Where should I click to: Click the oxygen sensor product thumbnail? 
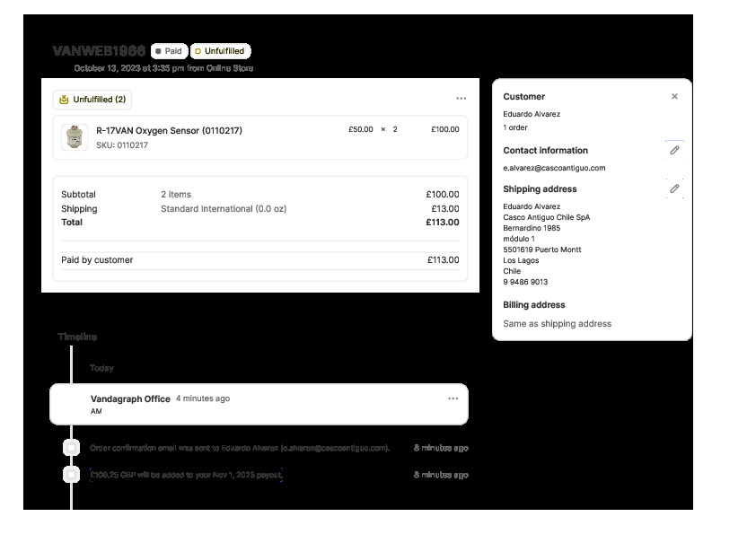(75, 136)
